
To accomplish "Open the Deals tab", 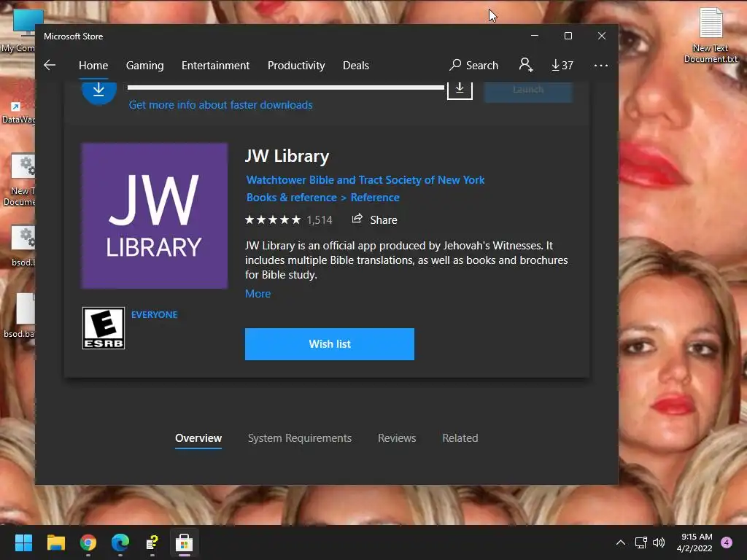I will pos(356,65).
